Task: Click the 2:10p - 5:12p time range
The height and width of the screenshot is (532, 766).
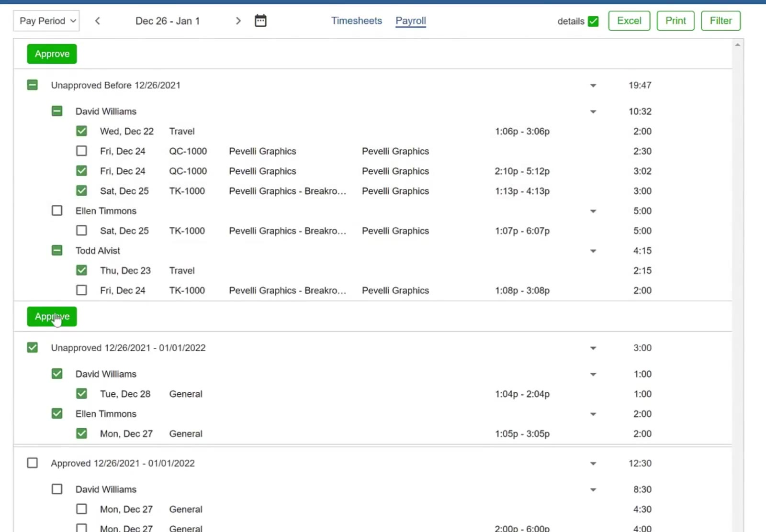Action: (522, 171)
